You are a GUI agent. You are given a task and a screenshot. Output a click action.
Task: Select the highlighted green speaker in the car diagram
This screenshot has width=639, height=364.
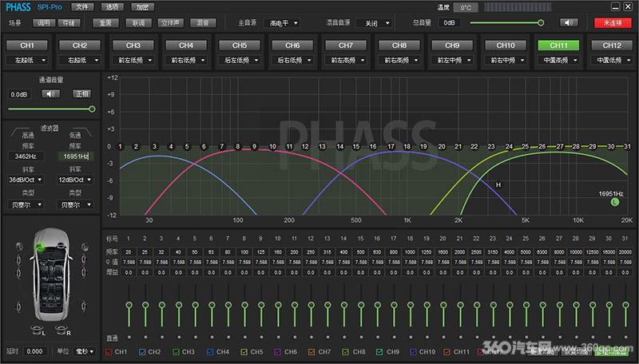click(39, 247)
